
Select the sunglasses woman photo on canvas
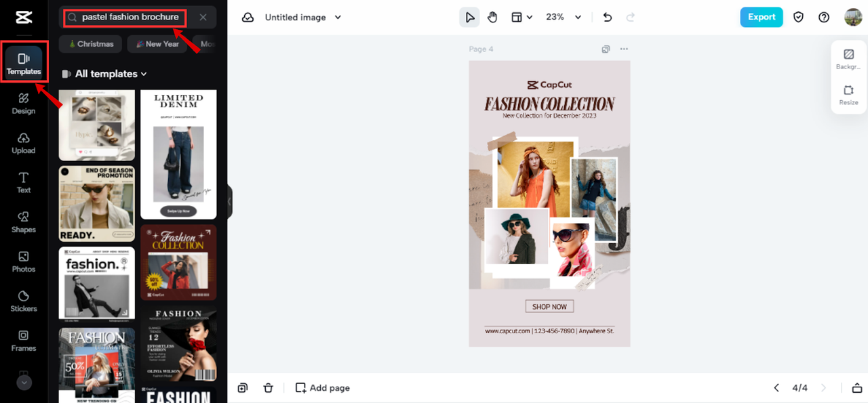click(x=571, y=248)
